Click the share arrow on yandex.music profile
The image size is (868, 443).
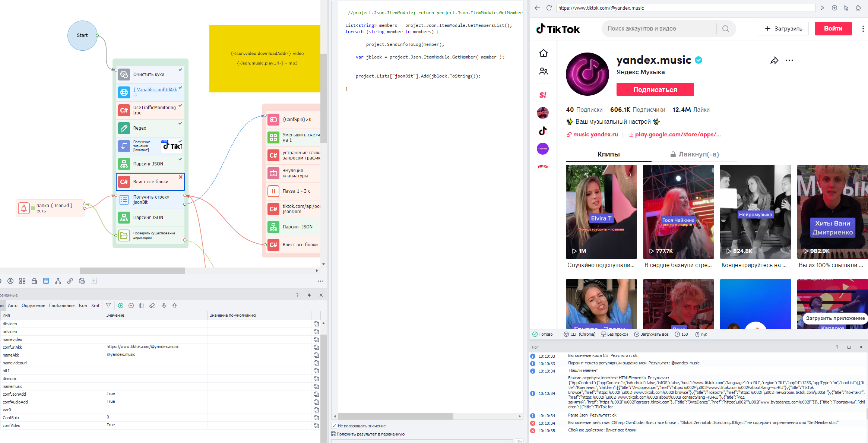(774, 61)
